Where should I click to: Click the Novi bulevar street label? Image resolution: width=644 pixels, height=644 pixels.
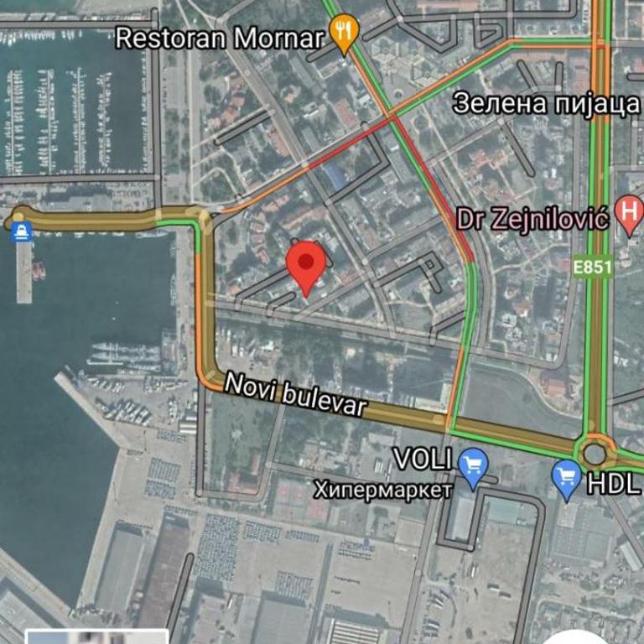[x=295, y=395]
